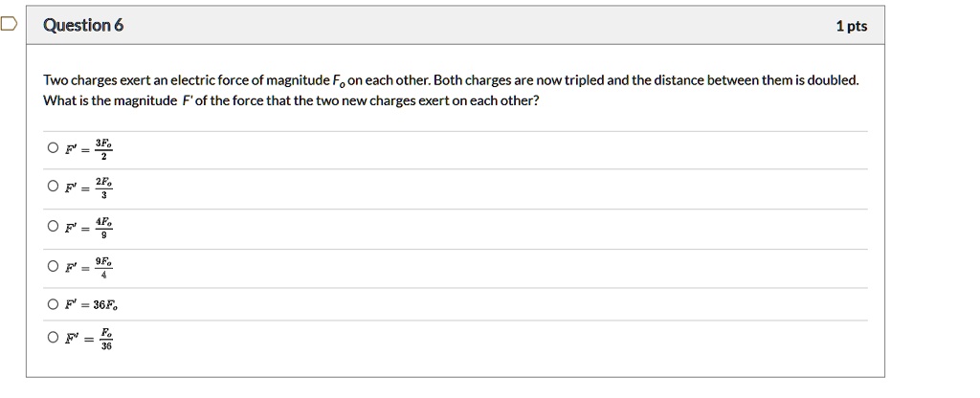Choose radio button for F' = F₀/36
980x398 pixels.
coord(52,338)
